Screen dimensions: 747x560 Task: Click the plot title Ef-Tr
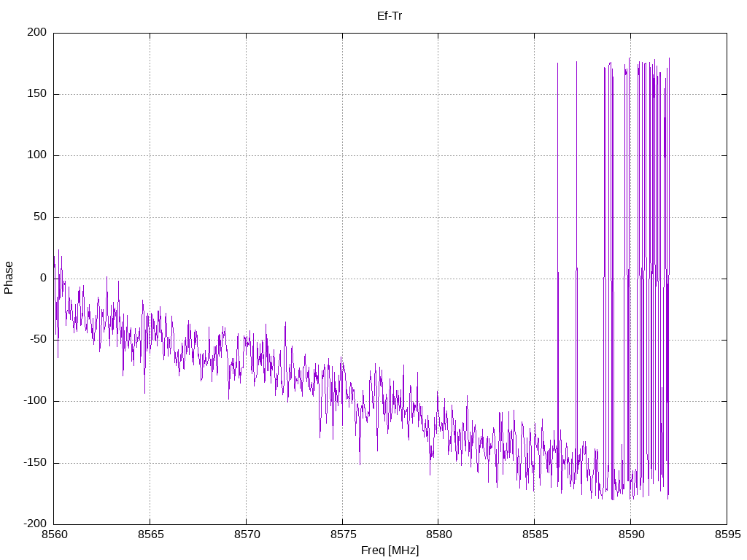390,16
